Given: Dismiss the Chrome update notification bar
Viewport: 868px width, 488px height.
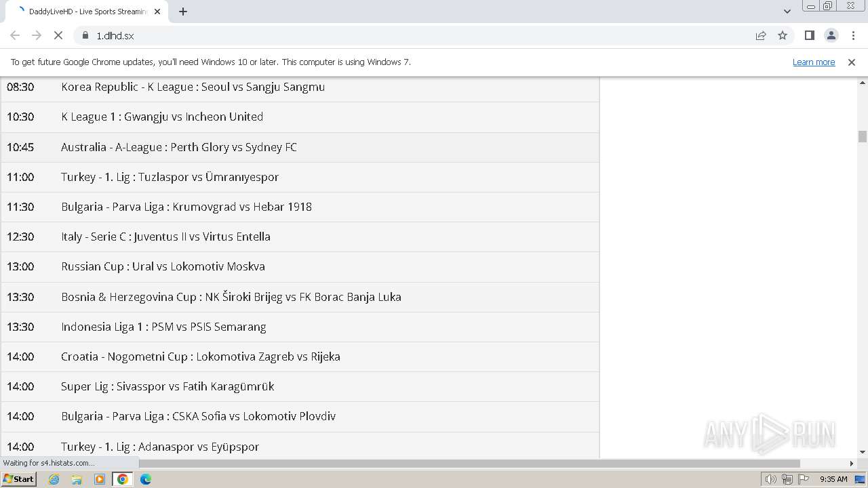Looking at the screenshot, I should 852,62.
